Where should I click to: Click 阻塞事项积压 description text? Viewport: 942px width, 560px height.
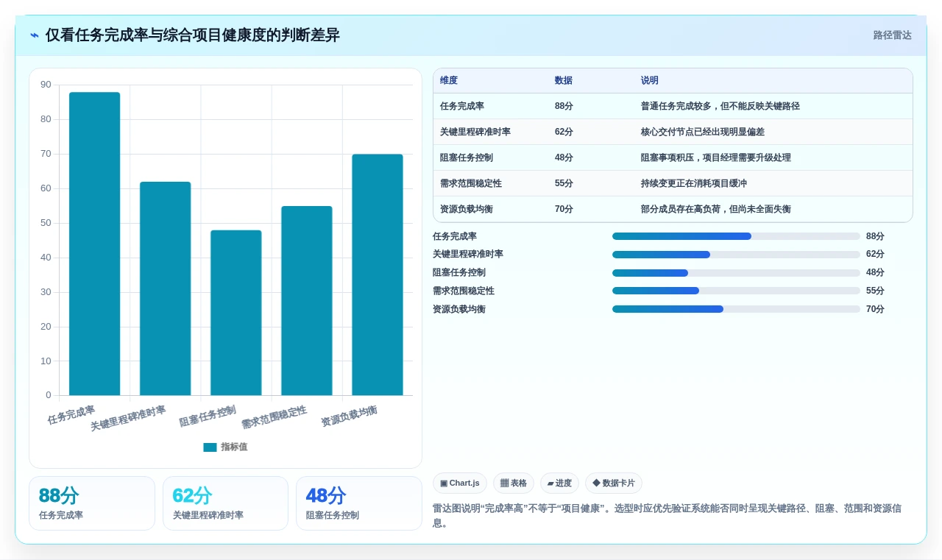[x=716, y=157]
